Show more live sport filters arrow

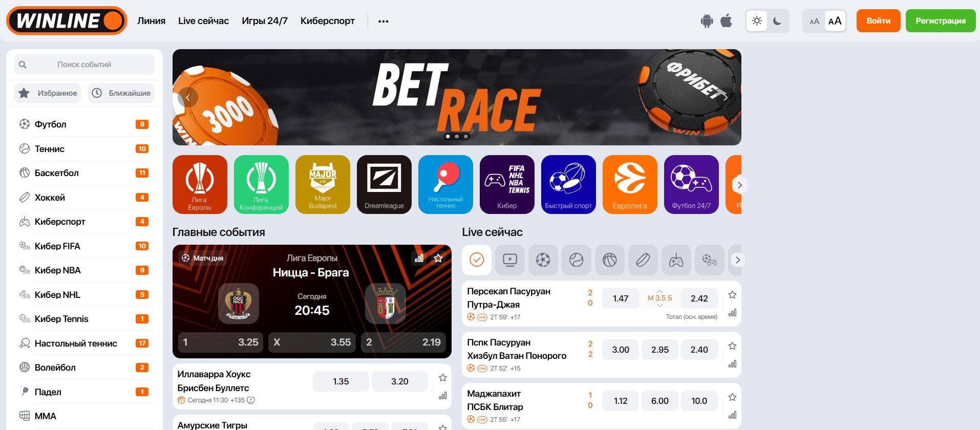pyautogui.click(x=737, y=260)
